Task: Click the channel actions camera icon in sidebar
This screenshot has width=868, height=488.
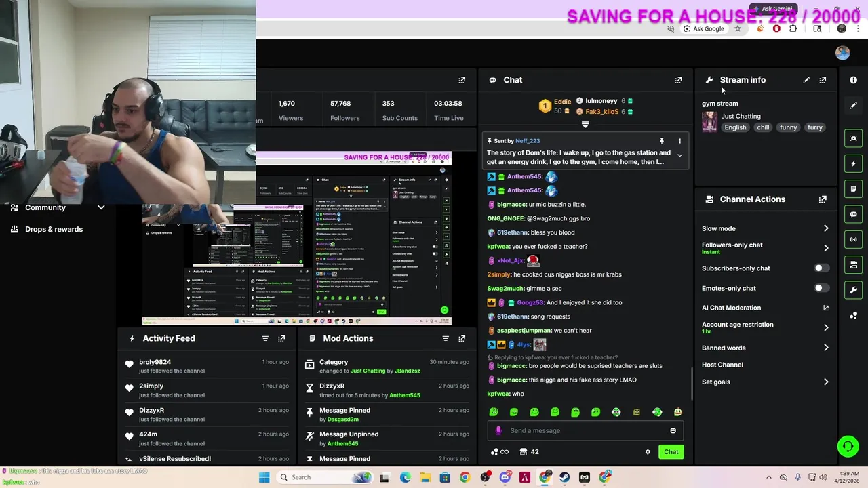Action: pyautogui.click(x=854, y=264)
